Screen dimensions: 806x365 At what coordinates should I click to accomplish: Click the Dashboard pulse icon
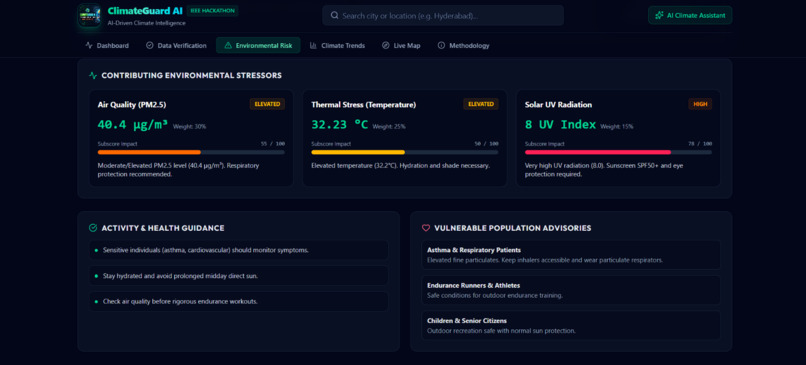point(89,45)
